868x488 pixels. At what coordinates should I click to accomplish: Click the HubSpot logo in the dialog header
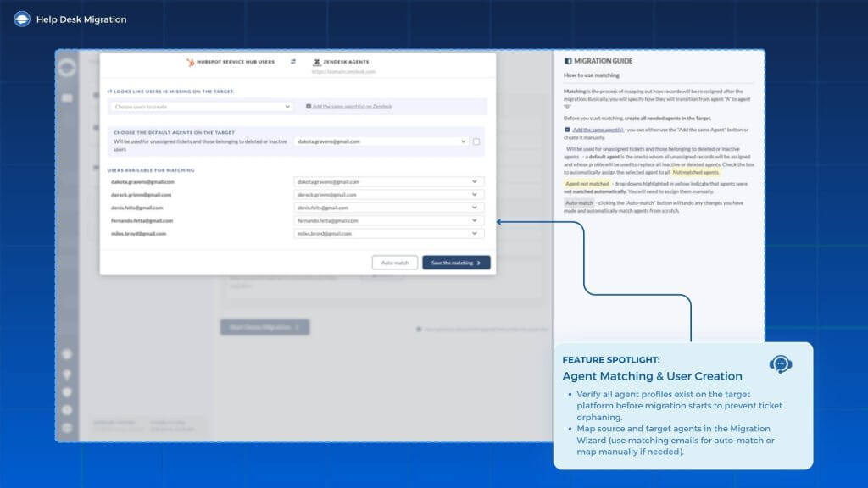pos(191,63)
